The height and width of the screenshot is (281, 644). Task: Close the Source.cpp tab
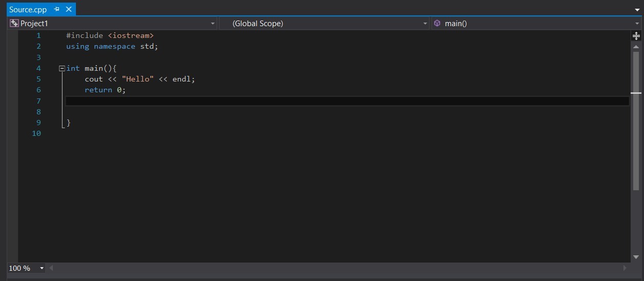coord(68,10)
